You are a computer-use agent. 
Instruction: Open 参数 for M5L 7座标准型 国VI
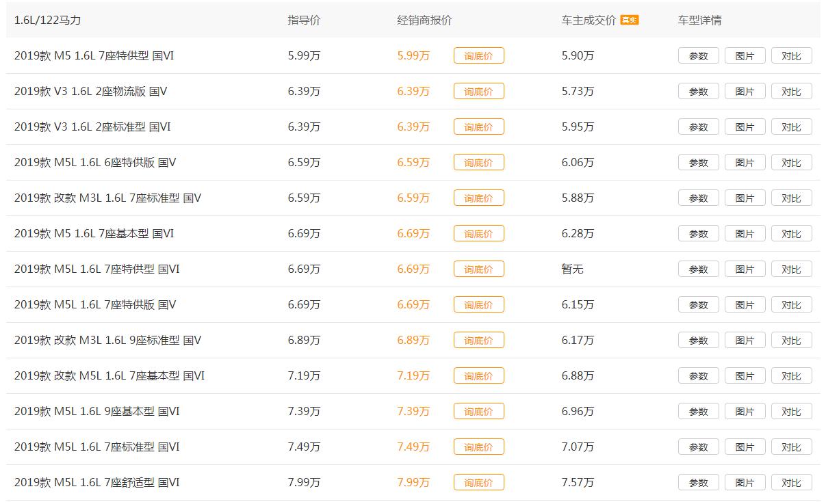(698, 447)
